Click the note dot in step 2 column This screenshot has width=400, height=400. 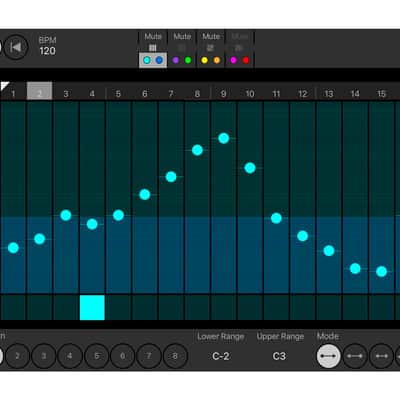click(x=40, y=239)
